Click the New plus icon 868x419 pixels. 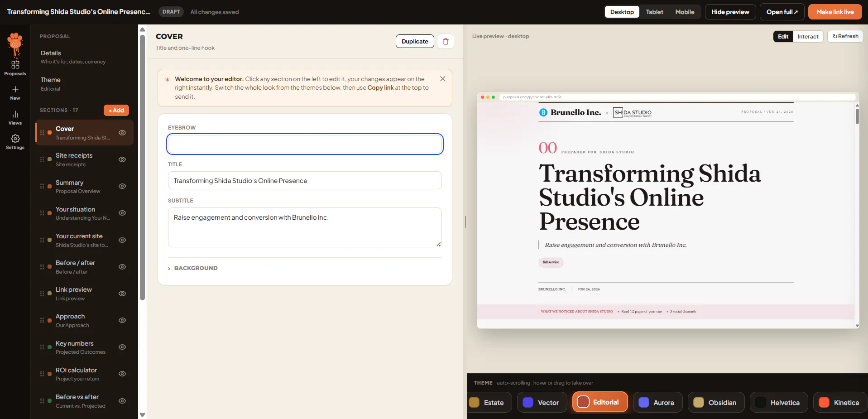pyautogui.click(x=15, y=89)
